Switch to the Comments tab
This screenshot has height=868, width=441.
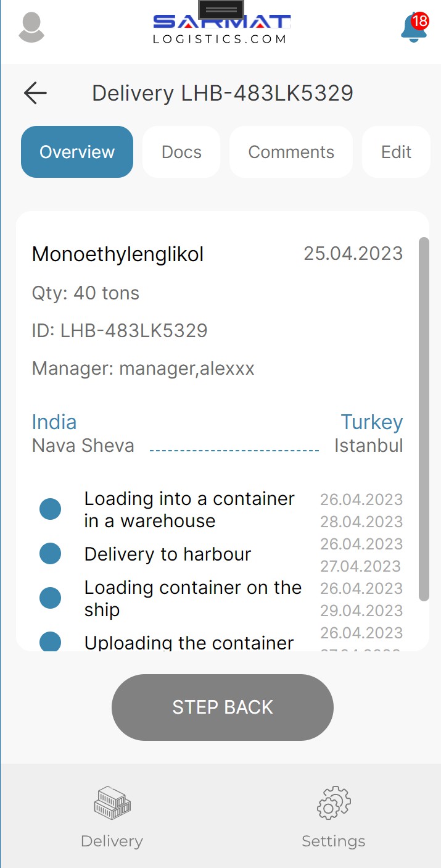tap(291, 152)
